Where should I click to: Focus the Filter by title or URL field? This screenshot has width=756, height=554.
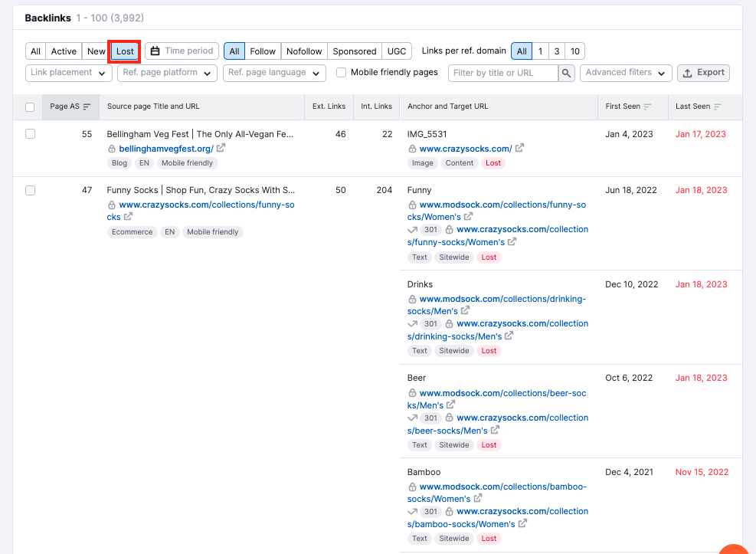click(x=503, y=73)
